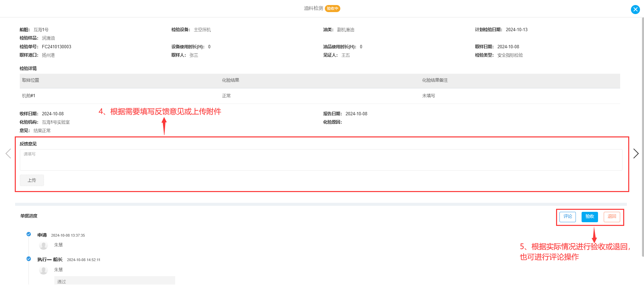Click inspection equipment value 主空压机
Viewport: 644px width, 305px height.
[x=202, y=30]
